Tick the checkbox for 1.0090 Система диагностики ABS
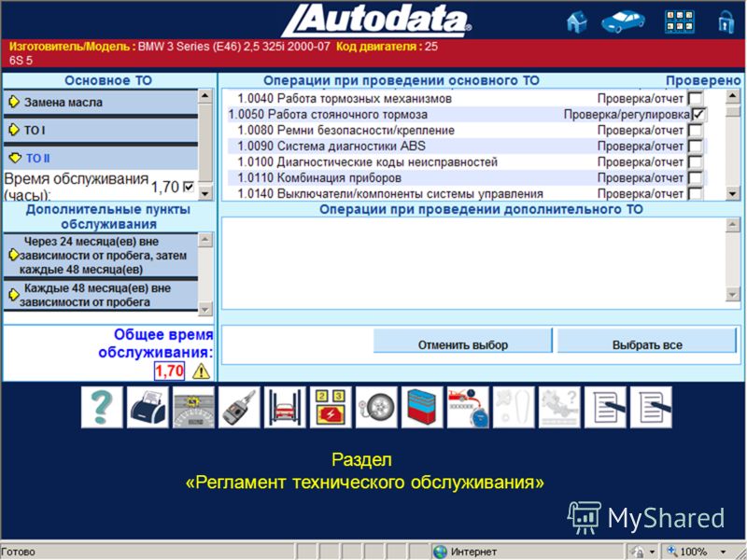 click(x=695, y=147)
